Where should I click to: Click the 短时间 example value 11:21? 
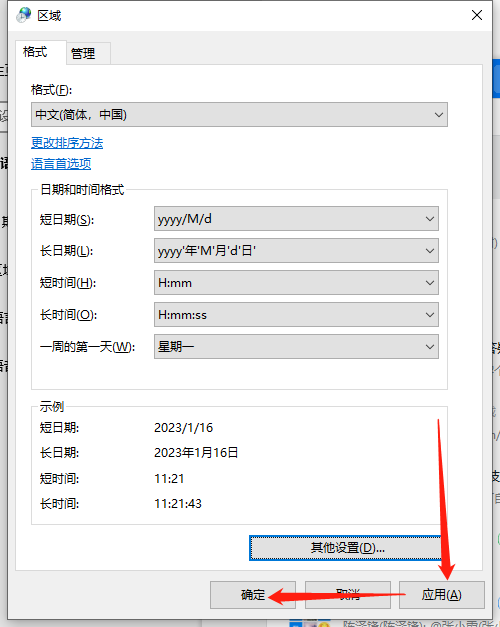pyautogui.click(x=169, y=479)
